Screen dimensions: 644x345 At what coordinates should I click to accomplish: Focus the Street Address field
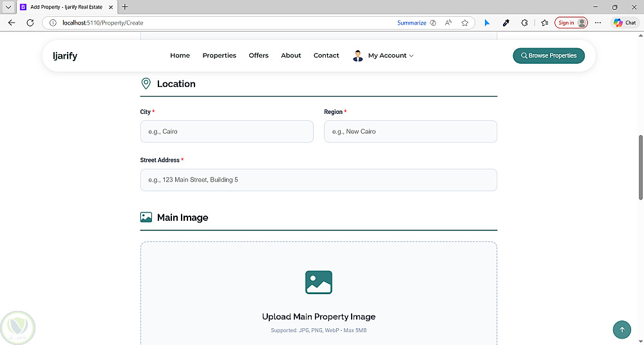318,180
